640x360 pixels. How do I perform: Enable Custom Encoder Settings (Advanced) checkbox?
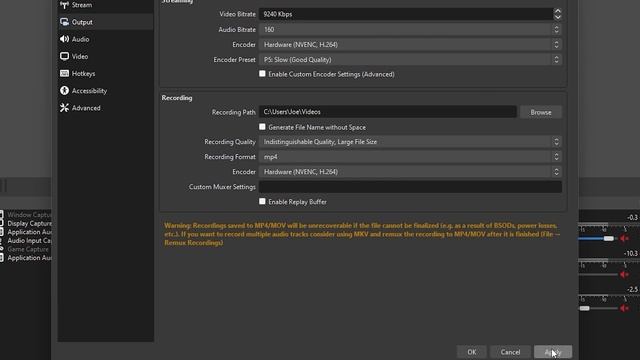(x=262, y=74)
